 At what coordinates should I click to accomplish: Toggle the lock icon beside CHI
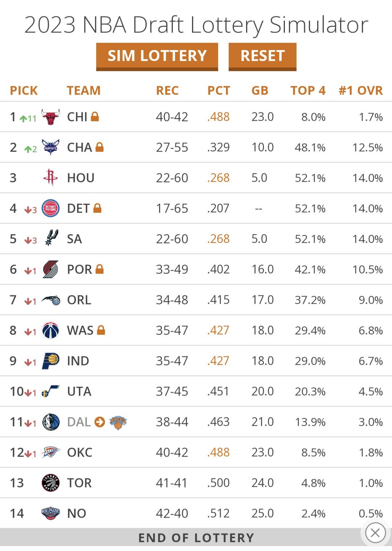pyautogui.click(x=95, y=117)
